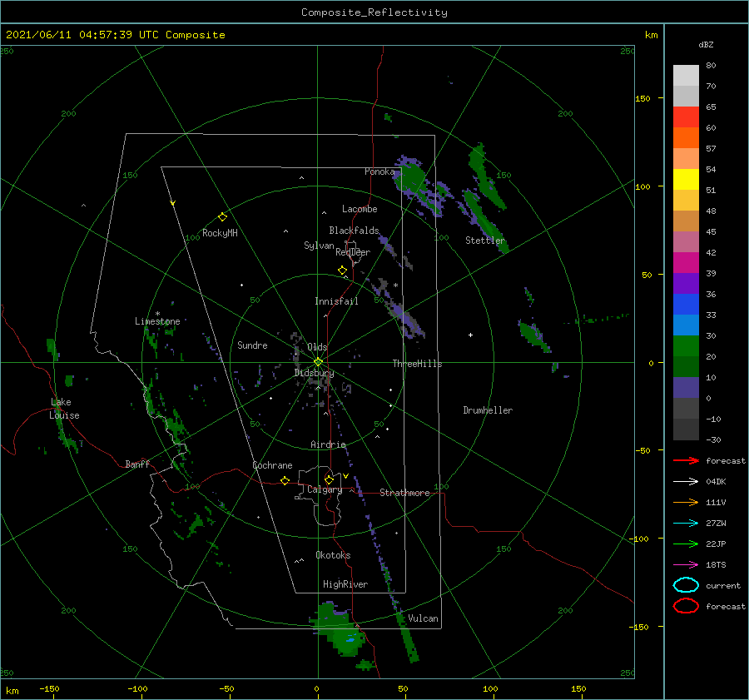Pick the light blue 30-33 dBZ color block
The height and width of the screenshot is (700, 749).
(x=686, y=325)
